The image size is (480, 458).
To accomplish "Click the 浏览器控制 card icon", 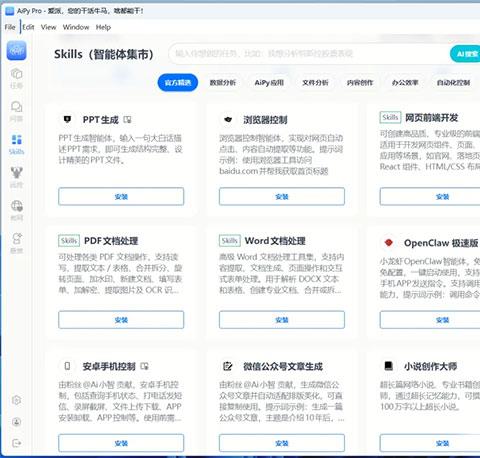I will 228,119.
